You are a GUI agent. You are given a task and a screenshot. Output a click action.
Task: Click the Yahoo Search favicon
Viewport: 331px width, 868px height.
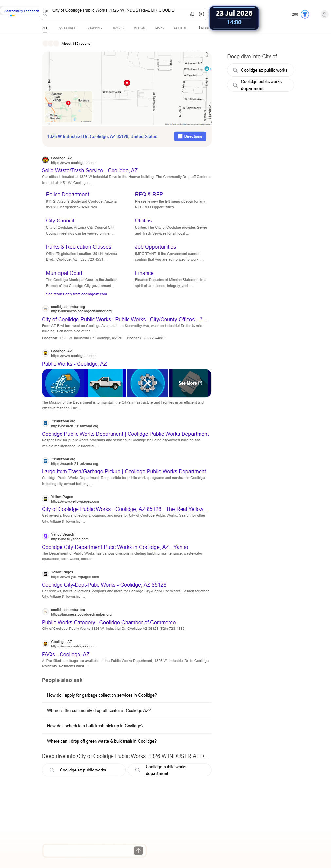(x=45, y=537)
